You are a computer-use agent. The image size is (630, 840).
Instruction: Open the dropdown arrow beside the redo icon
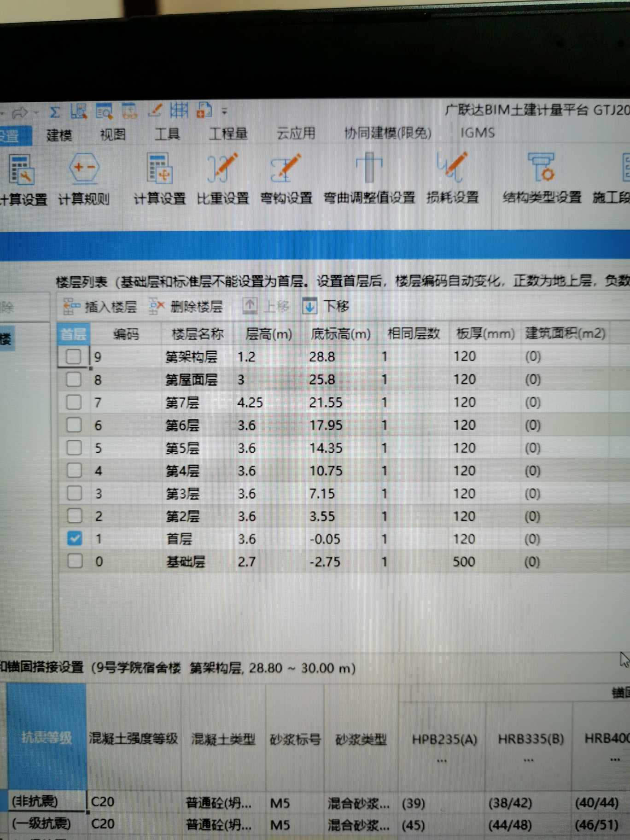coord(36,112)
